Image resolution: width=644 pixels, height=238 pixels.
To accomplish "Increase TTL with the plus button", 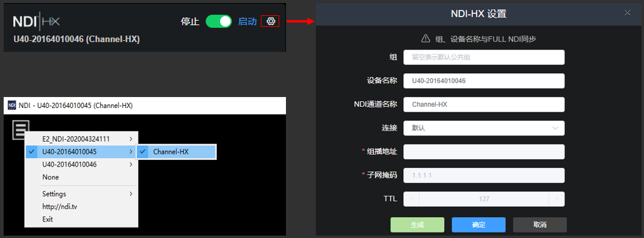I will click(557, 199).
